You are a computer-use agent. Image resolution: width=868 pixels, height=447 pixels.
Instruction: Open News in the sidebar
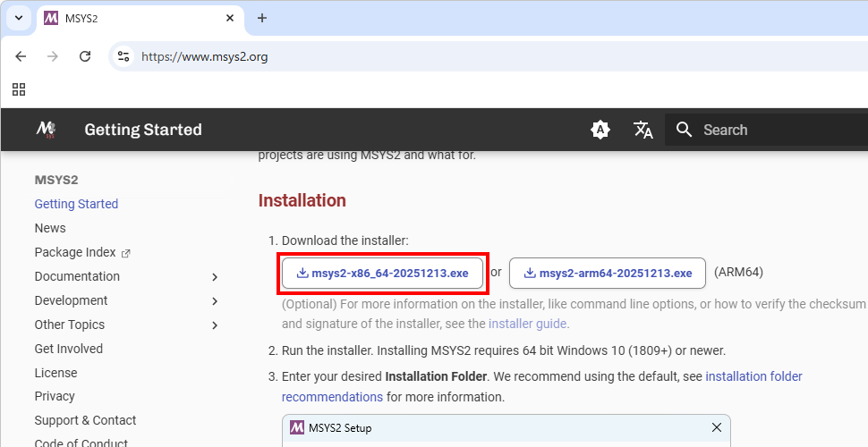tap(50, 228)
